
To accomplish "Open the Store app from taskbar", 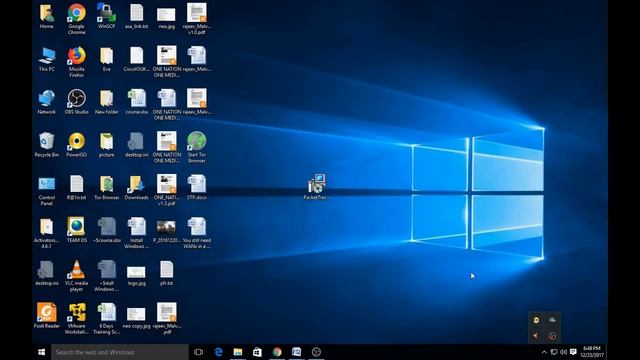I will pos(258,352).
